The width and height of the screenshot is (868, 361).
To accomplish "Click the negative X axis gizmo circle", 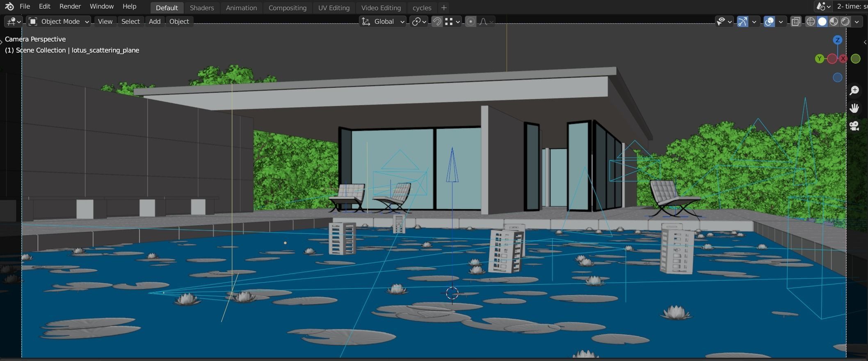I will coord(832,59).
